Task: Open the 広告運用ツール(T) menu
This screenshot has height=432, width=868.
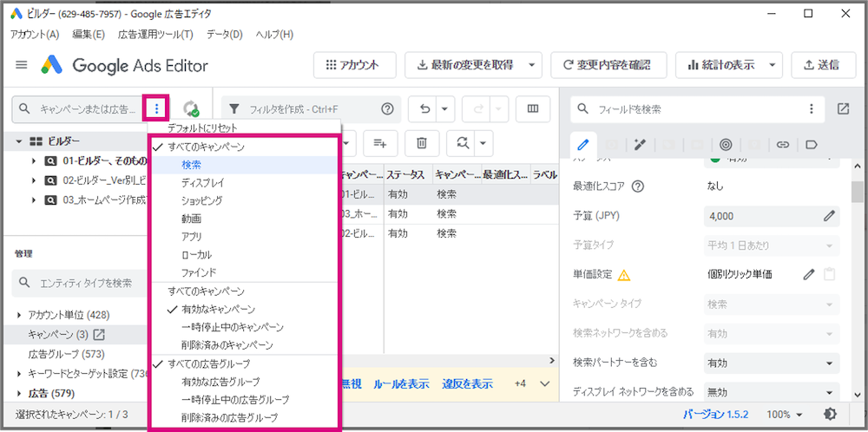Action: 155,35
